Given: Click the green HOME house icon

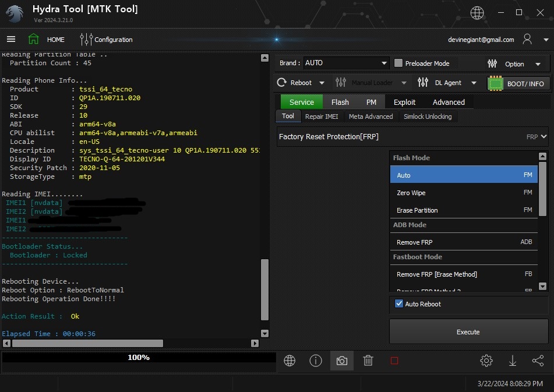Looking at the screenshot, I should point(34,39).
